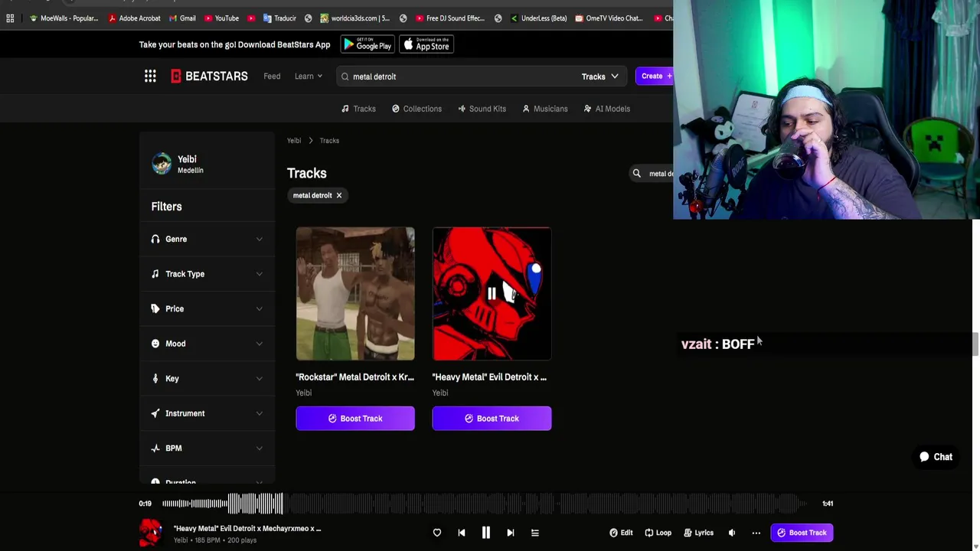980x551 pixels.
Task: Expand the Key filter
Action: pos(207,378)
